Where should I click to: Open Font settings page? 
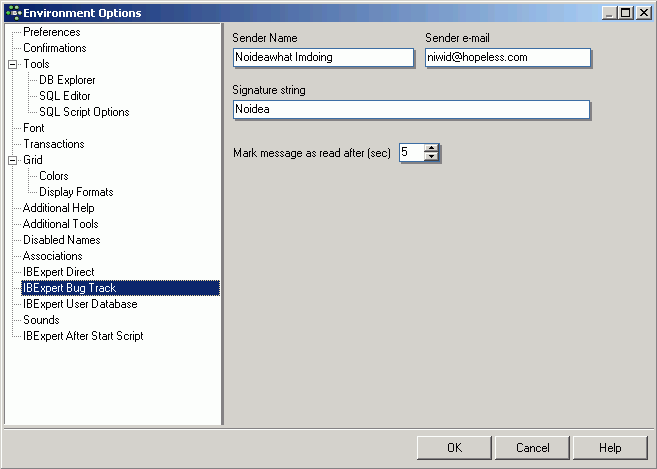point(34,128)
